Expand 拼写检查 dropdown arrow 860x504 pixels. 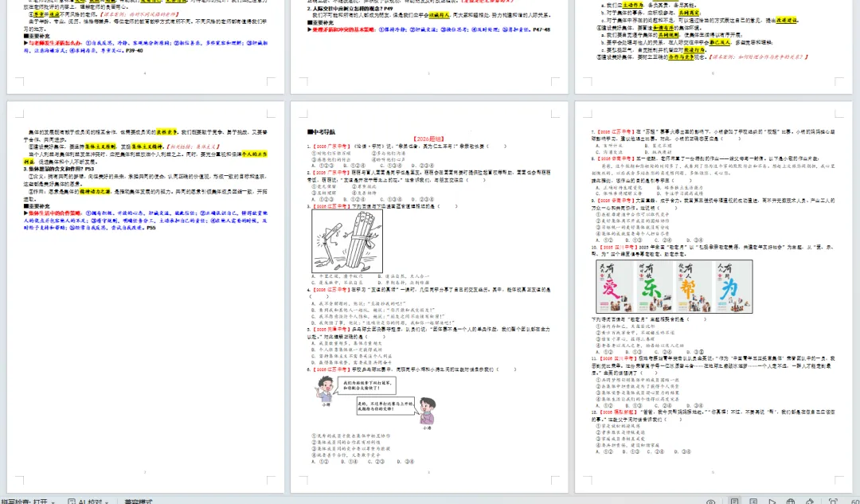click(x=53, y=502)
